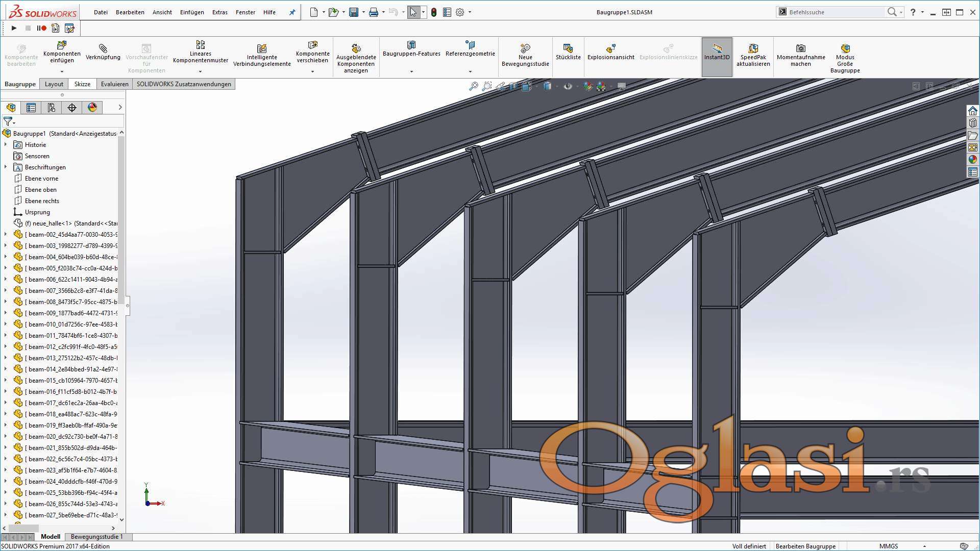Open the ConfigurationManager tab icon

pos(52,108)
